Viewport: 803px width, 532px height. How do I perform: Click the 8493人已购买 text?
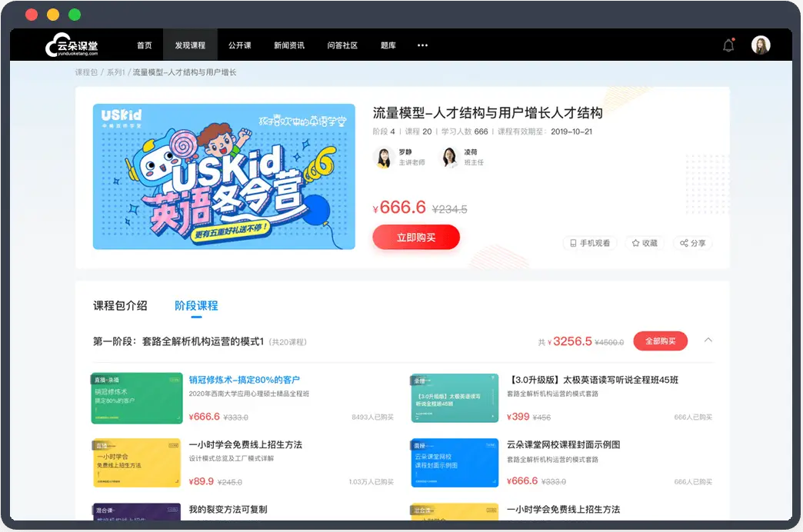click(x=372, y=417)
